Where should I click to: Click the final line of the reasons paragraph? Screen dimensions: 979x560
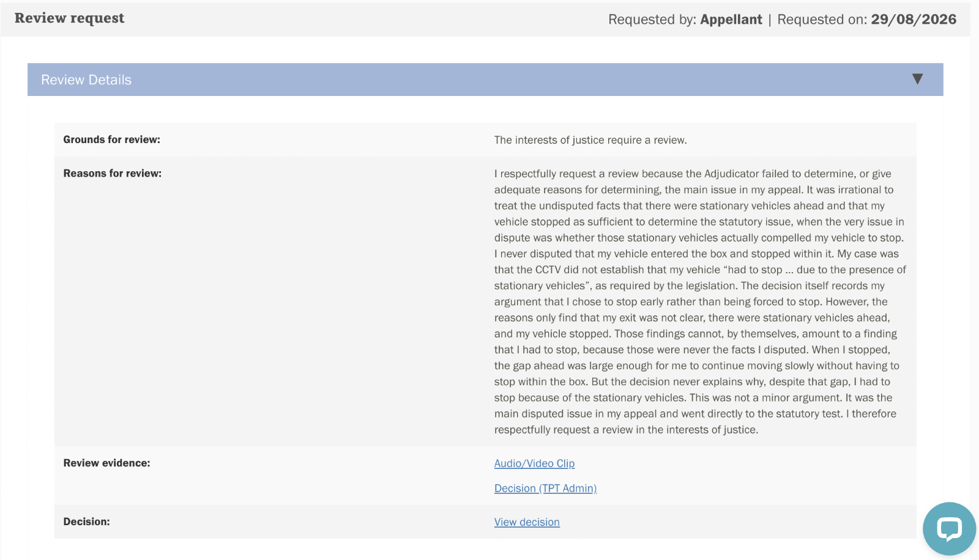[x=626, y=430]
